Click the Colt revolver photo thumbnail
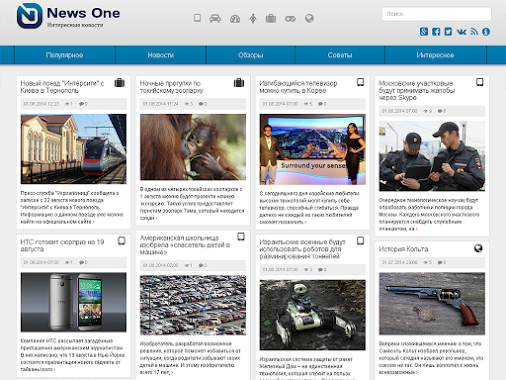Viewport: 506px width, 380px height. [432, 304]
